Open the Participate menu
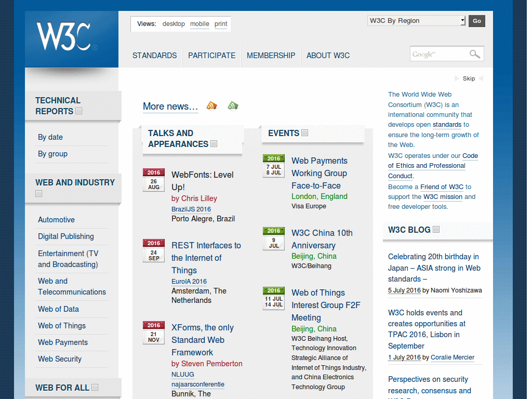Image resolution: width=532 pixels, height=399 pixels. tap(212, 55)
